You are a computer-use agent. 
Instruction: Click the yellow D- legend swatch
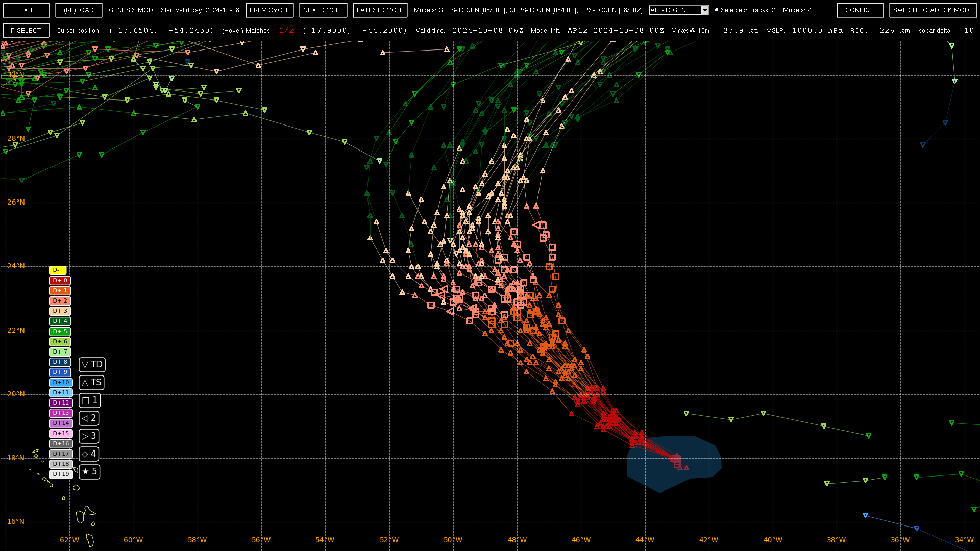pos(58,270)
